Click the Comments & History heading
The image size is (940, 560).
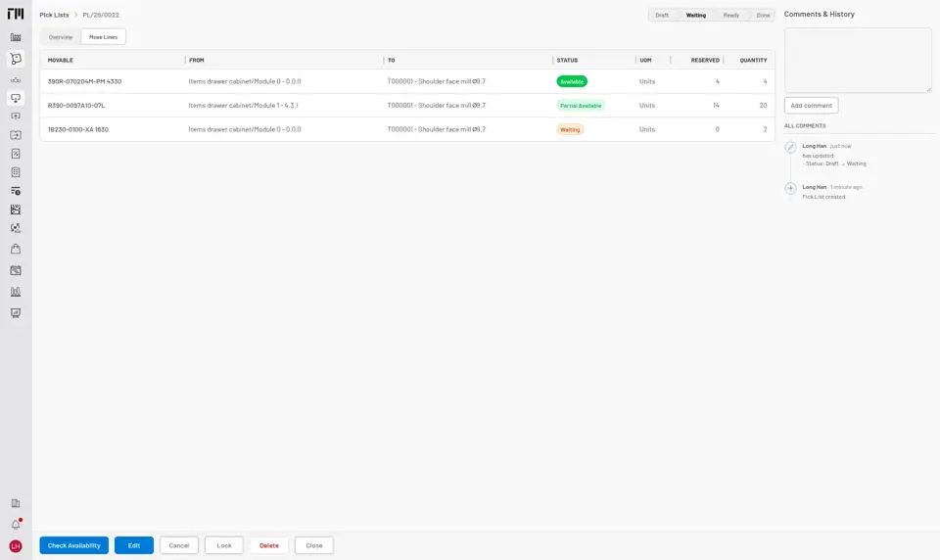[819, 14]
